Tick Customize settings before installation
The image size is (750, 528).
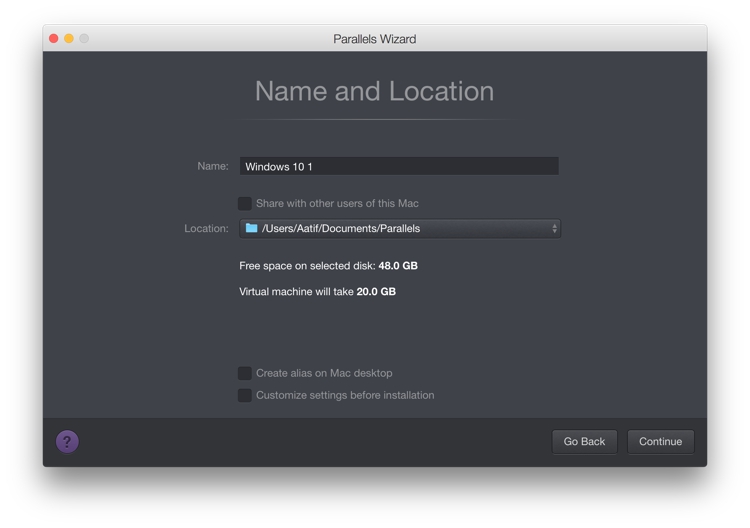pos(245,395)
